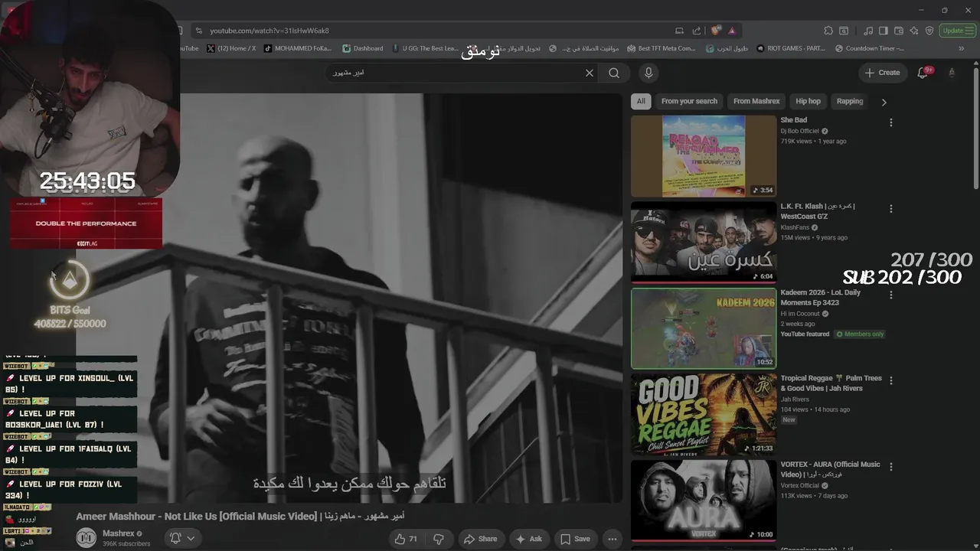
Task: Expand the hidden bookmarks overflow chevron
Action: (x=962, y=48)
